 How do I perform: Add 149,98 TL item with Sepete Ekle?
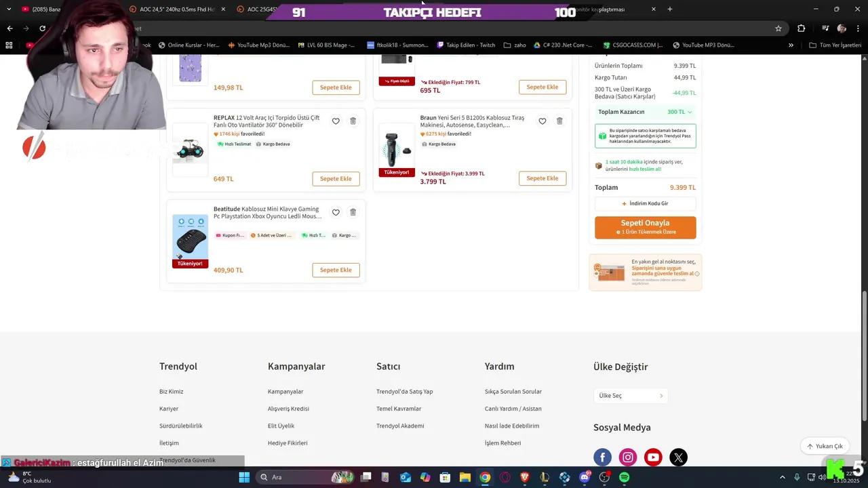[336, 87]
